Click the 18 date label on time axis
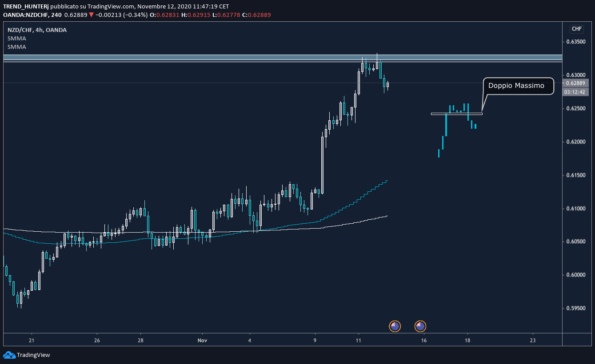This screenshot has width=595, height=364. 467,340
